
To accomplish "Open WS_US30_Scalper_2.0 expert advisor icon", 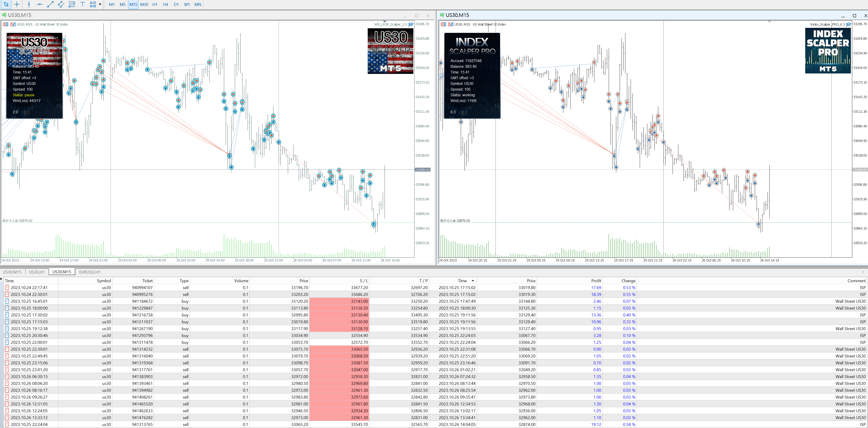I will click(411, 24).
